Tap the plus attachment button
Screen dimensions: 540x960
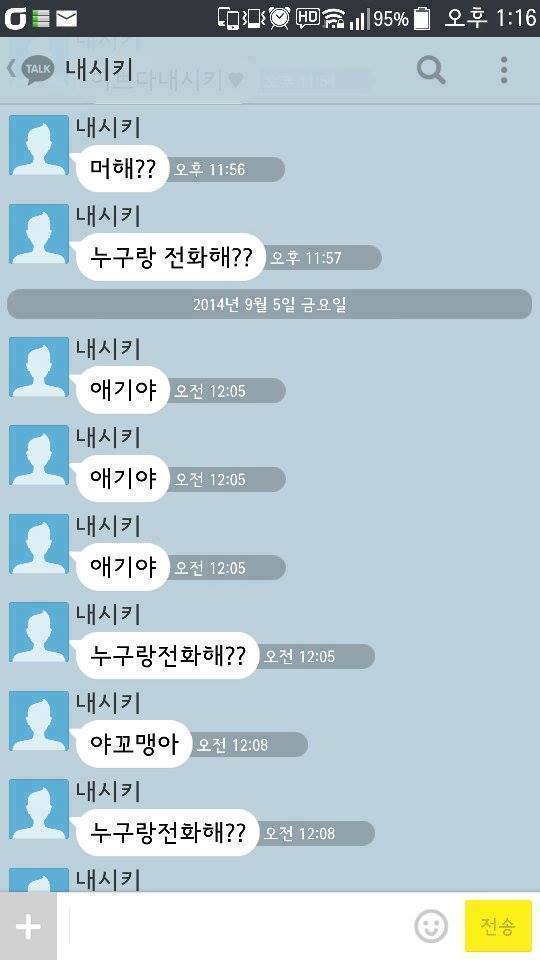(x=28, y=926)
